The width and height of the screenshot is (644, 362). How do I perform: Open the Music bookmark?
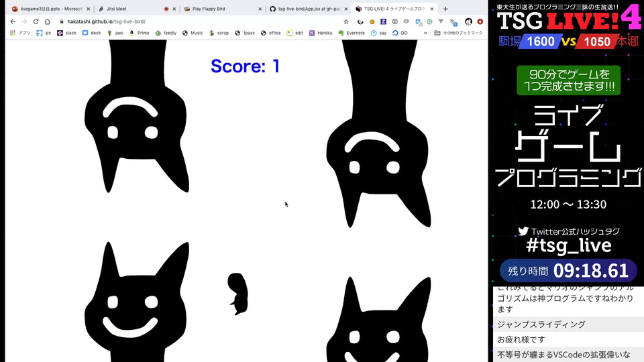(193, 33)
